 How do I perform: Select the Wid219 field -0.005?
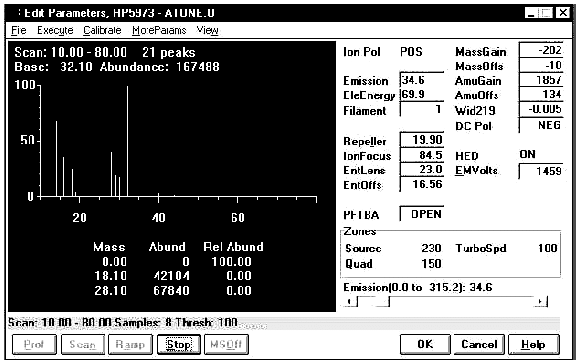541,109
